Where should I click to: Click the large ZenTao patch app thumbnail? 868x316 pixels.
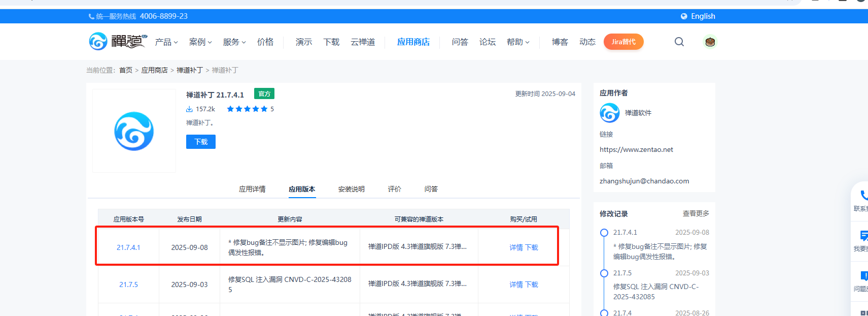coord(134,131)
